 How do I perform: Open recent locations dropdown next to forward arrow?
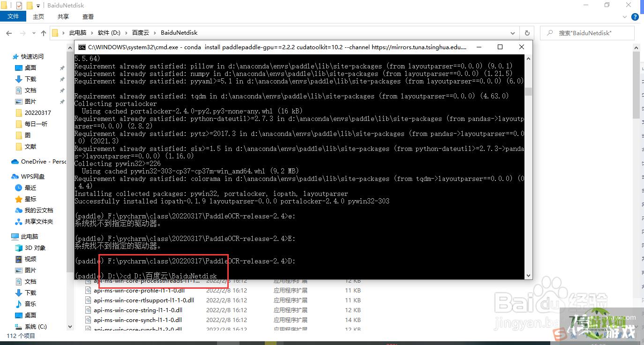coord(35,33)
